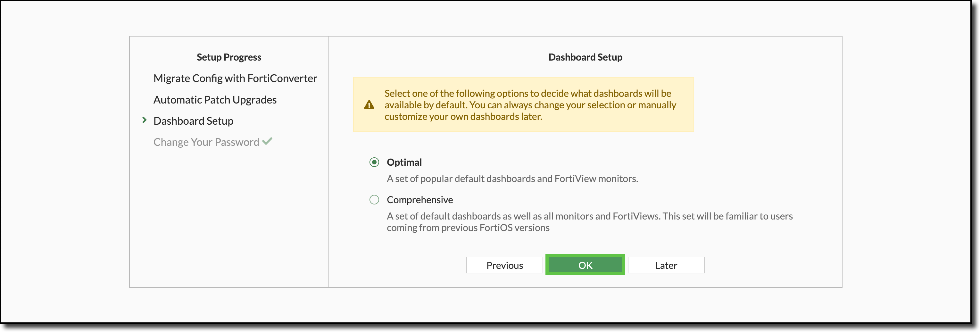Open the Automatic Patch Upgrades step

click(215, 99)
